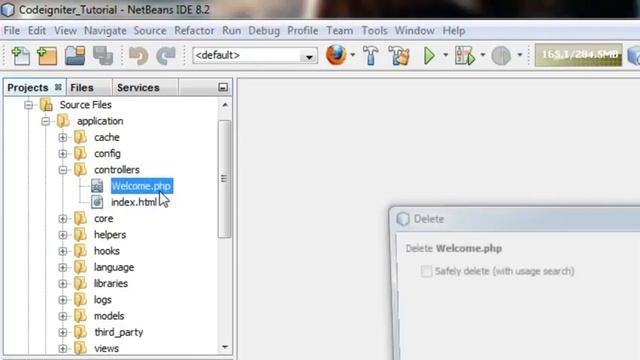The image size is (640, 360).
Task: Open the Profile Project dropdown arrow
Action: point(520,55)
